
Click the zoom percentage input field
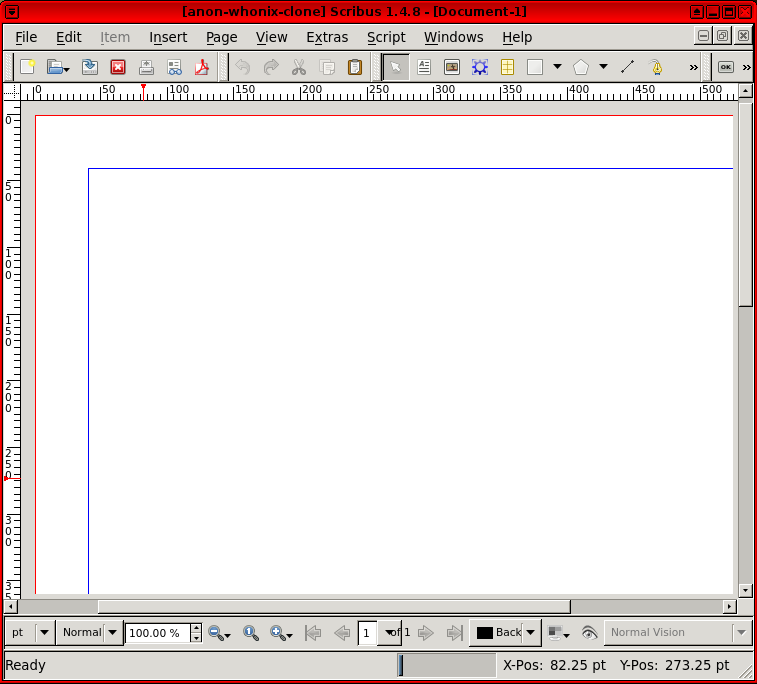coord(156,632)
